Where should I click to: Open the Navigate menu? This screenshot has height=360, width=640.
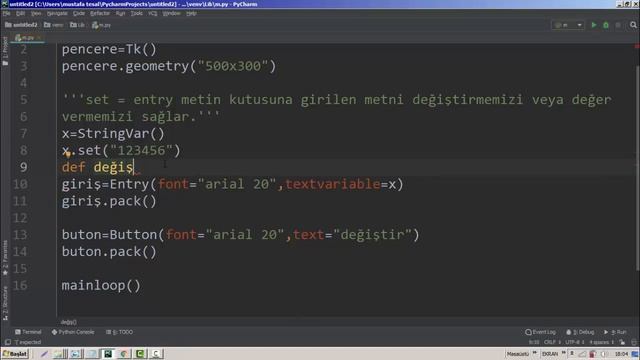(x=57, y=13)
